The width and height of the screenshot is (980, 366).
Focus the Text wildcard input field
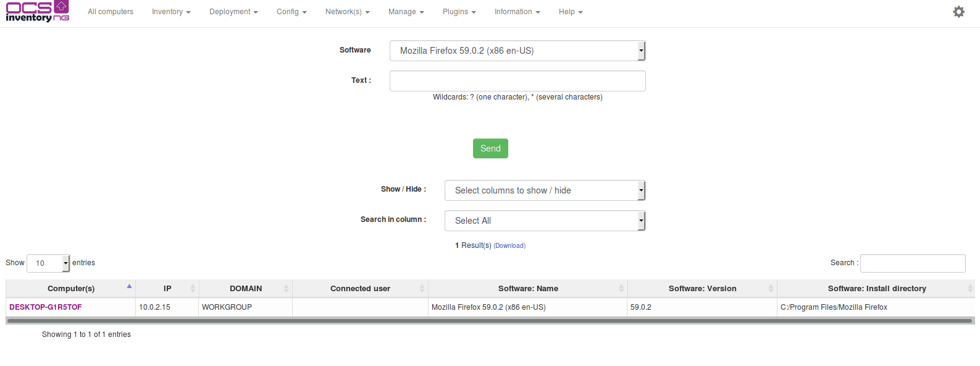[517, 81]
